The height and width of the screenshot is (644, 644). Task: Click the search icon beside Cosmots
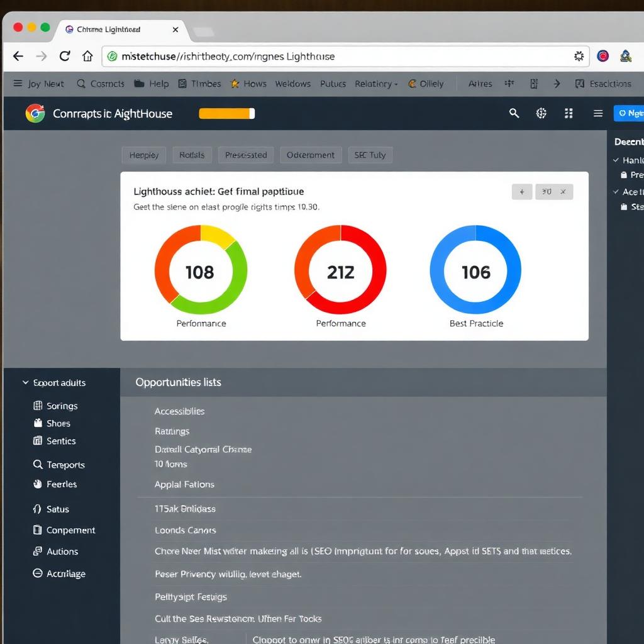coord(81,84)
